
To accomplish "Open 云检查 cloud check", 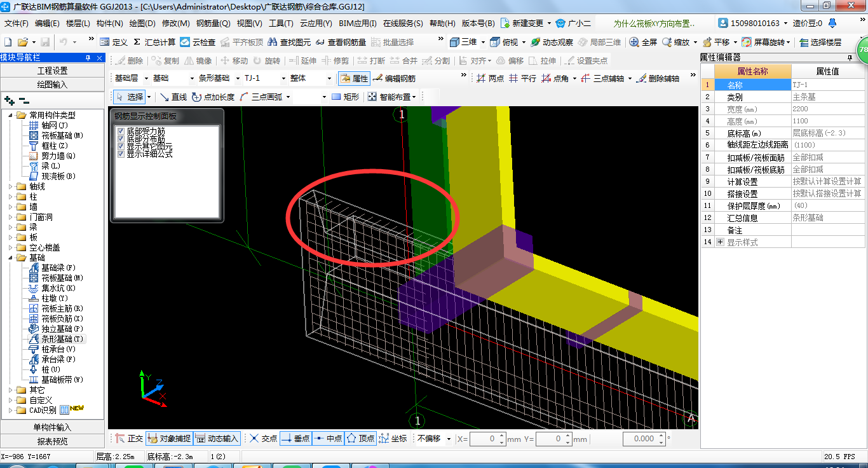I will click(x=198, y=42).
